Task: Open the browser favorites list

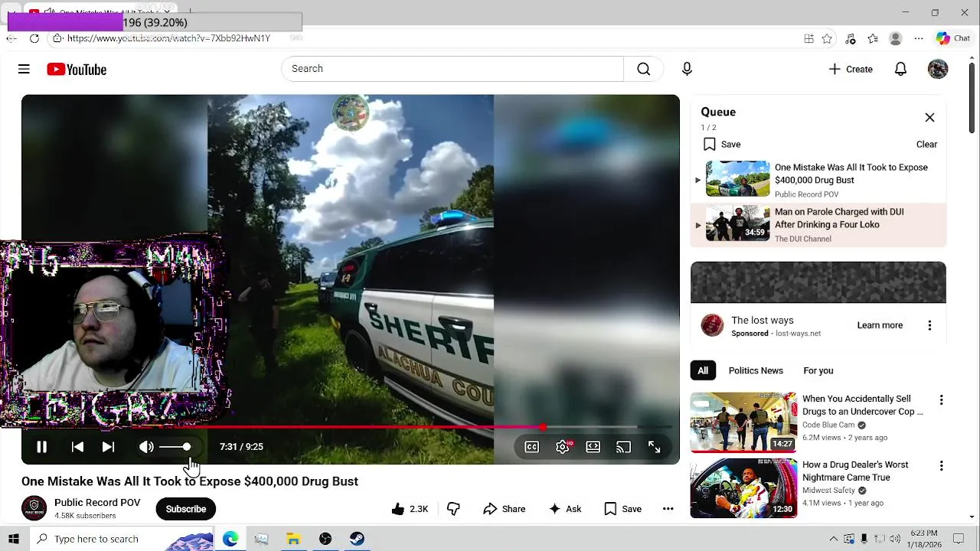Action: 873,38
